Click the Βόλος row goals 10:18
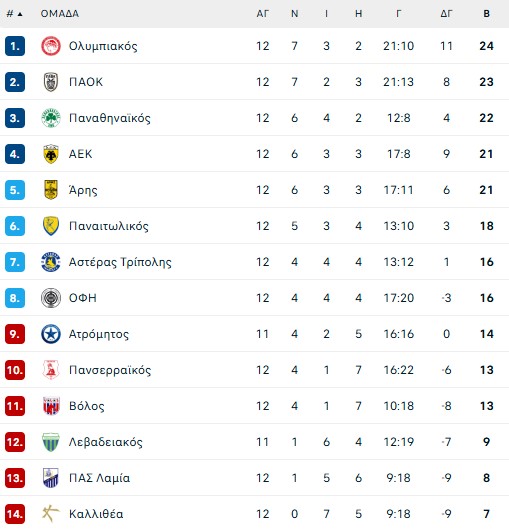Viewport: 509px width, 529px height. [398, 406]
